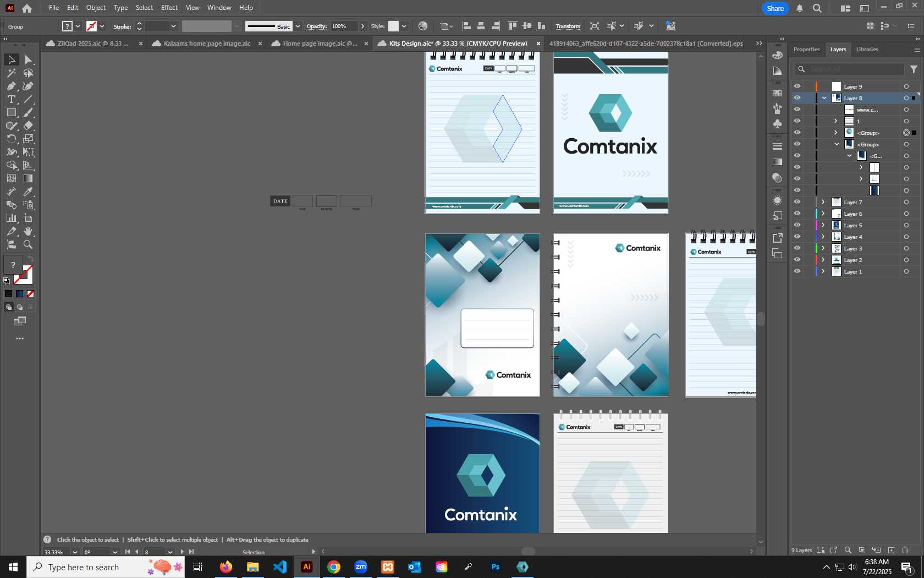Image resolution: width=924 pixels, height=578 pixels.
Task: Select the Hand tool
Action: click(29, 231)
